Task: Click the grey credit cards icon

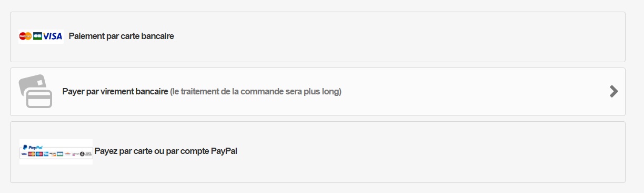Action: pos(36,92)
